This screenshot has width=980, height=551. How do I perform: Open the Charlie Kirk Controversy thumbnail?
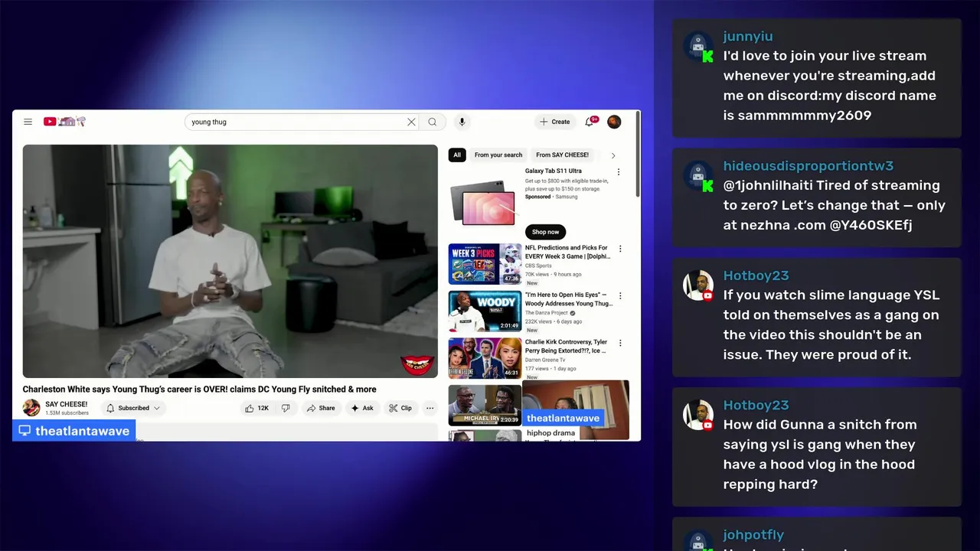pos(485,358)
